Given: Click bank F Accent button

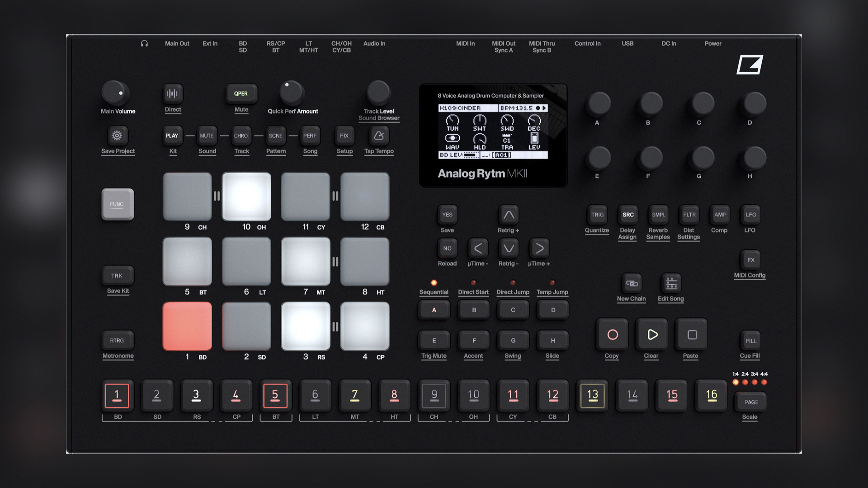Looking at the screenshot, I should pos(474,341).
